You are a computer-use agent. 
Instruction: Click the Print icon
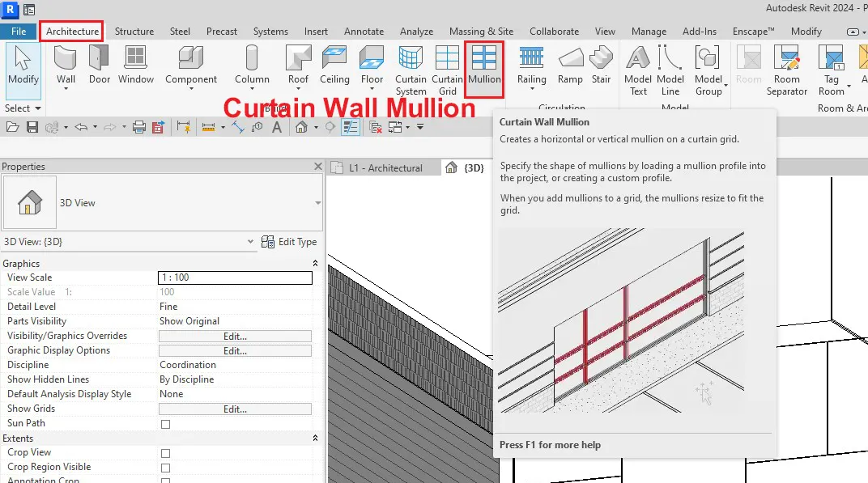pyautogui.click(x=139, y=127)
